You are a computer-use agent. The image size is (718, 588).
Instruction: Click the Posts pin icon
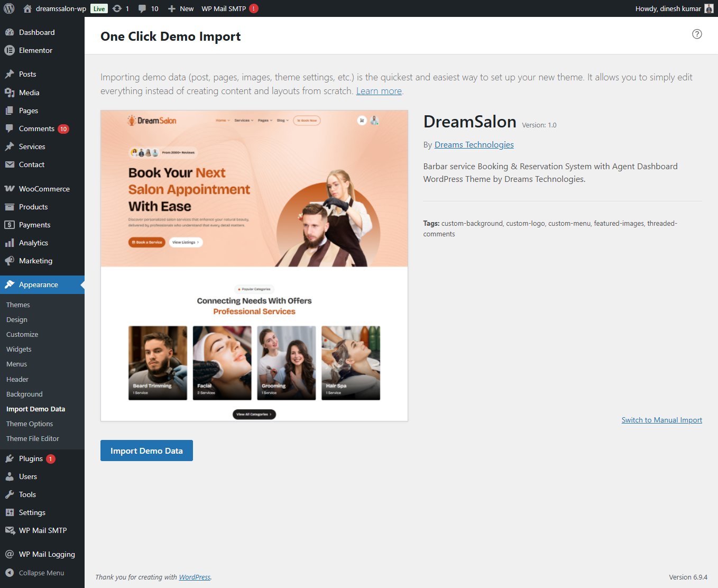tap(10, 74)
